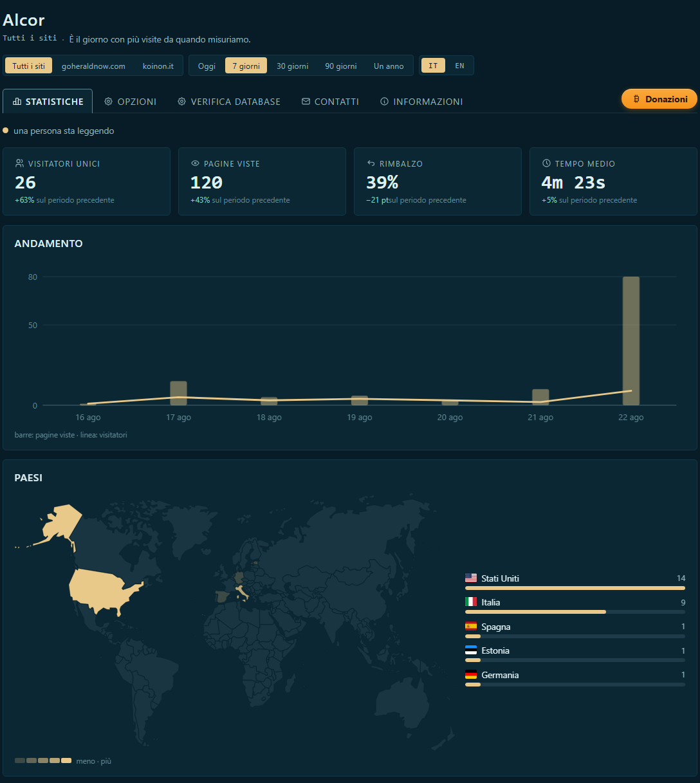Open the Donazioni button
Viewport: 700px width, 783px height.
[x=659, y=99]
